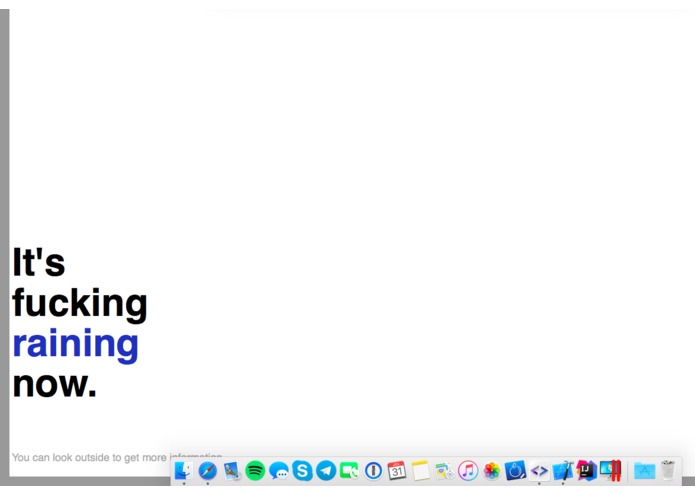
Task: Launch Xcode from the dock
Action: point(563,471)
